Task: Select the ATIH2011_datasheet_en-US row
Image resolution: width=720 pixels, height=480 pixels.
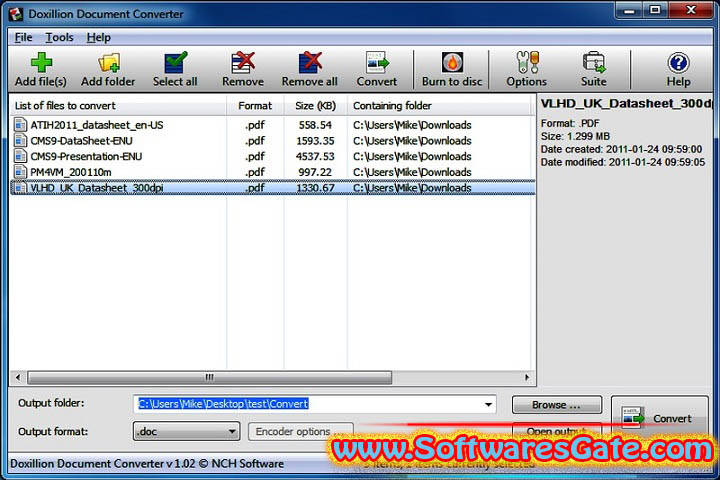Action: (x=272, y=125)
